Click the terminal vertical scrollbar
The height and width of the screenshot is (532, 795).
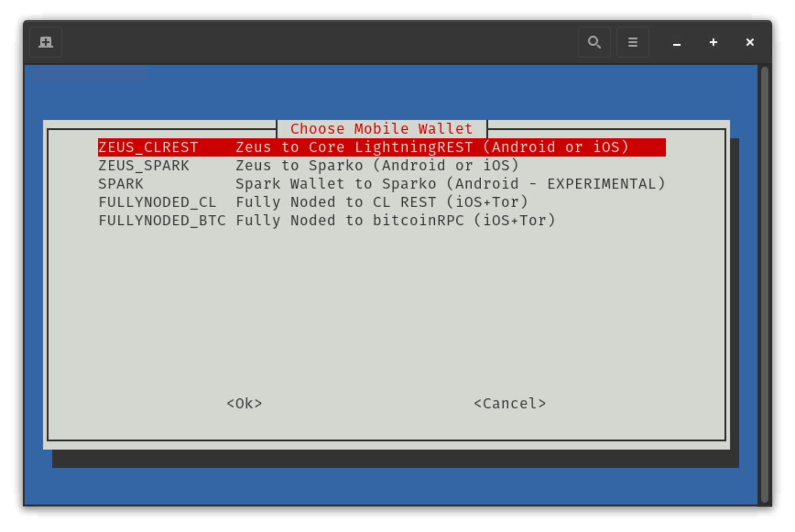[765, 284]
